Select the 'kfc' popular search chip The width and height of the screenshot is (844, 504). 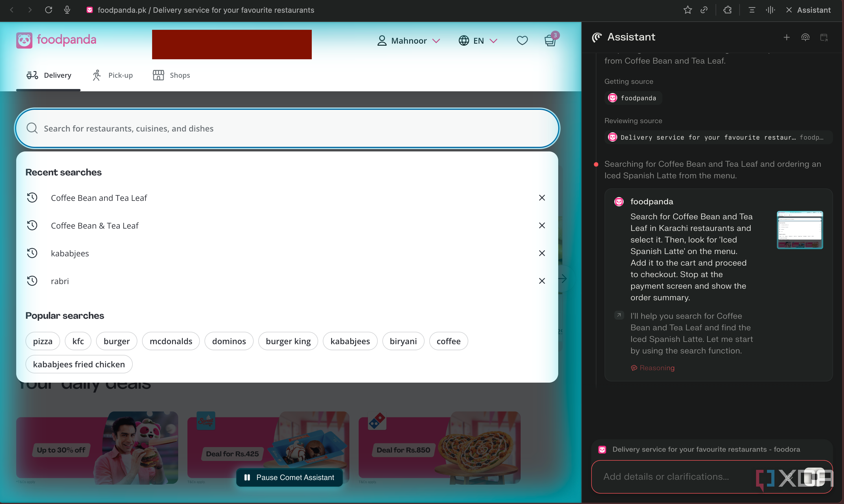pyautogui.click(x=78, y=341)
